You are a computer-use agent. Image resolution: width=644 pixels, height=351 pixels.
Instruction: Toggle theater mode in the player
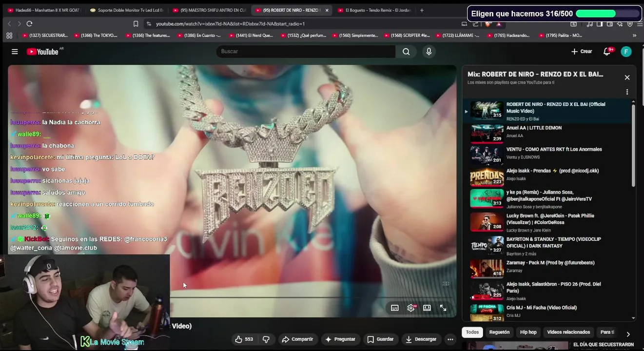tap(427, 308)
